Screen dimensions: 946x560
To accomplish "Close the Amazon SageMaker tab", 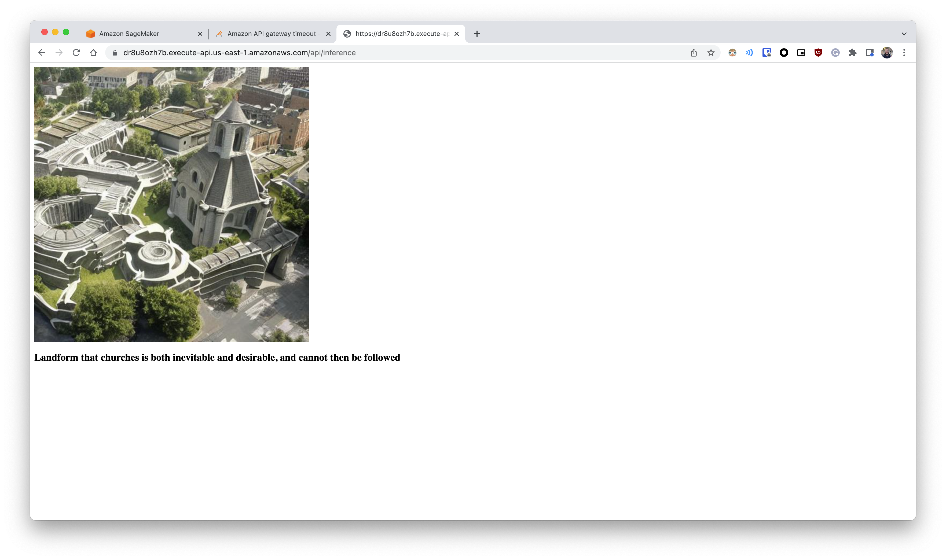I will point(200,34).
